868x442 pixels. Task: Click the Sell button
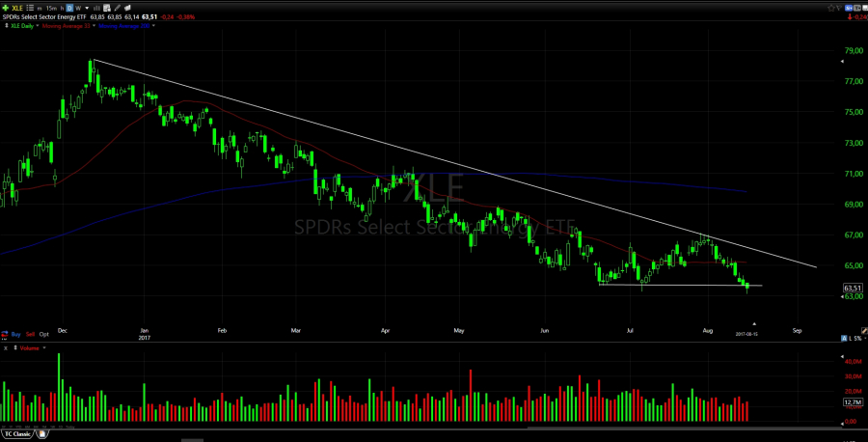[x=30, y=333]
